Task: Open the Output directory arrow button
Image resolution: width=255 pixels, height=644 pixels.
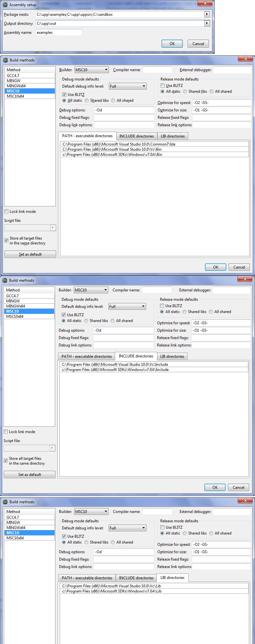Action: [x=207, y=23]
